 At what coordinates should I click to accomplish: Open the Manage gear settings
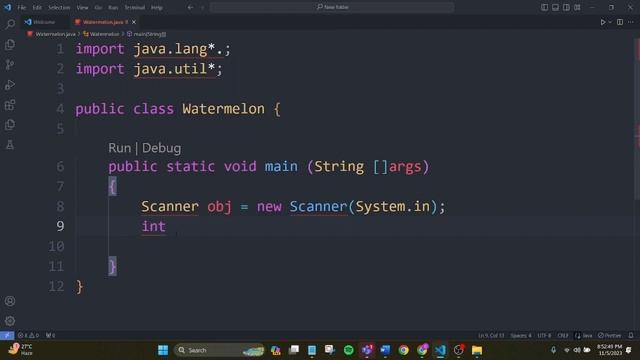point(10,321)
